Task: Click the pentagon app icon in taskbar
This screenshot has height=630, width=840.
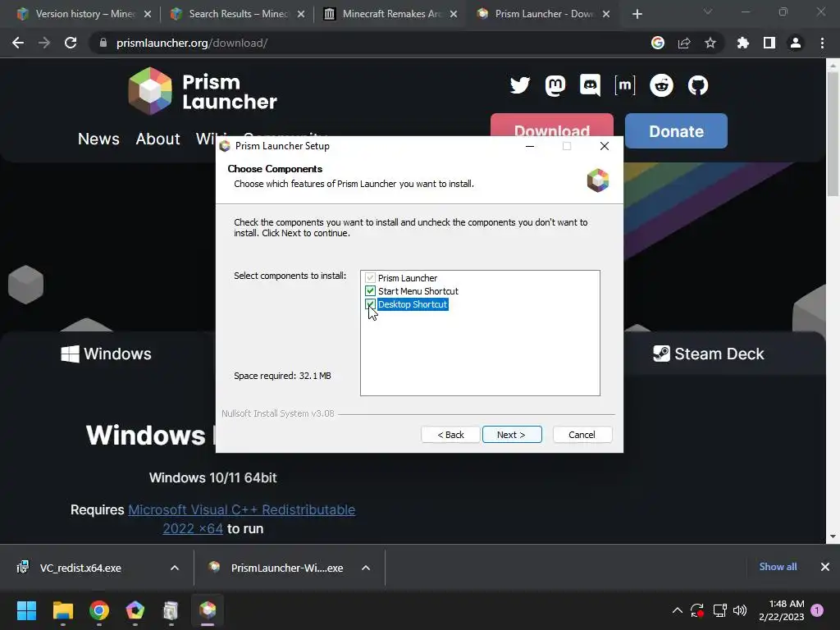Action: pos(135,610)
